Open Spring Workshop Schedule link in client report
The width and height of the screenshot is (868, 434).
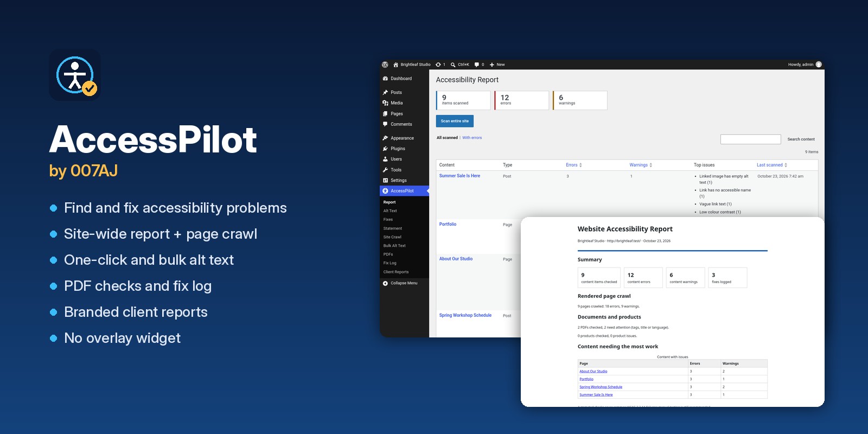pos(601,387)
